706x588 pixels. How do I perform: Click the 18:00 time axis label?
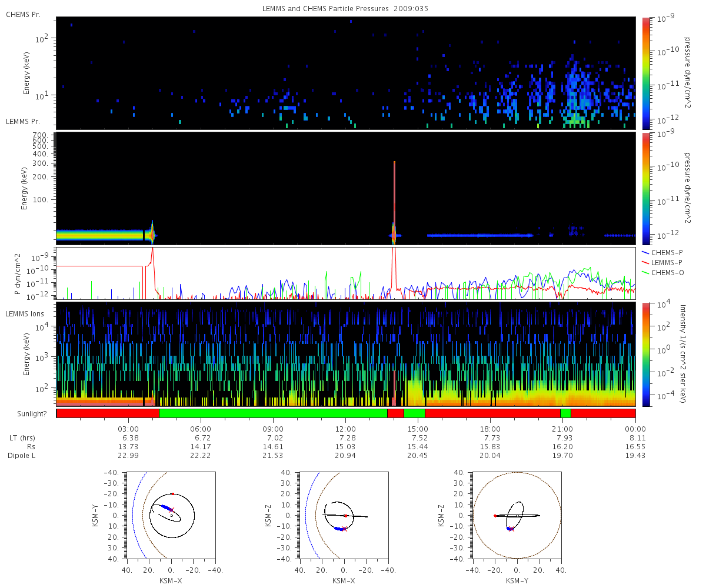coord(490,429)
